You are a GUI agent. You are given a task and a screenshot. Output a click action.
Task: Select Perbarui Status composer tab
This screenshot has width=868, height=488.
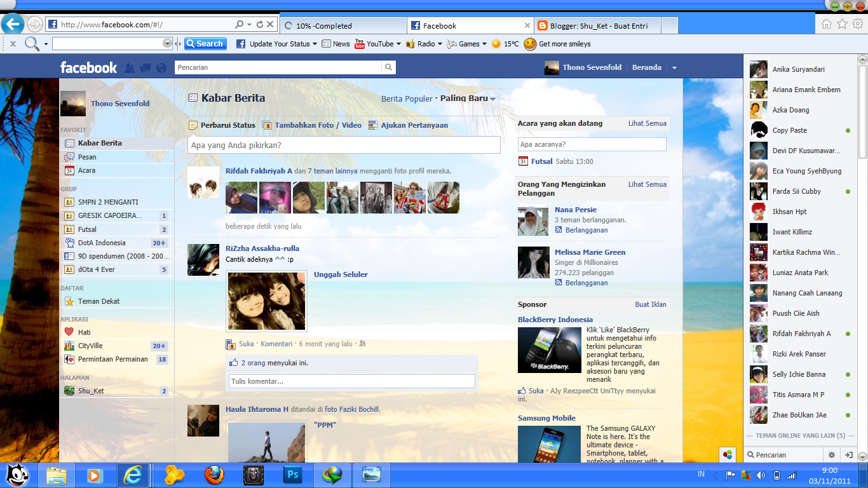(222, 125)
